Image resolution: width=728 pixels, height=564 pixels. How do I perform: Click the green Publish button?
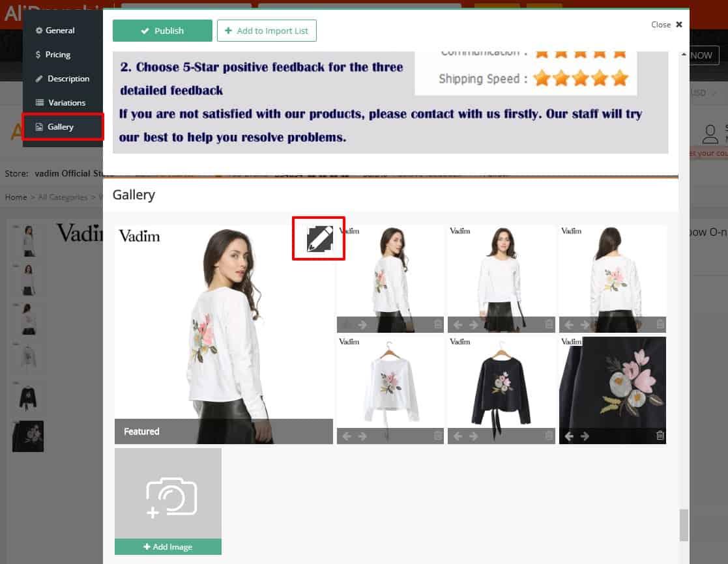162,31
